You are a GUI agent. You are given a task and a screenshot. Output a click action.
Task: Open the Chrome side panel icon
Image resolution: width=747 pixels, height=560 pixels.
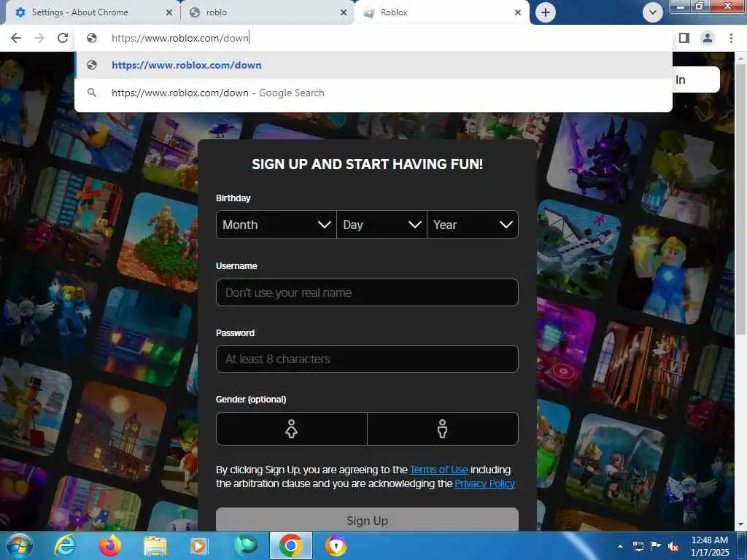pos(684,38)
